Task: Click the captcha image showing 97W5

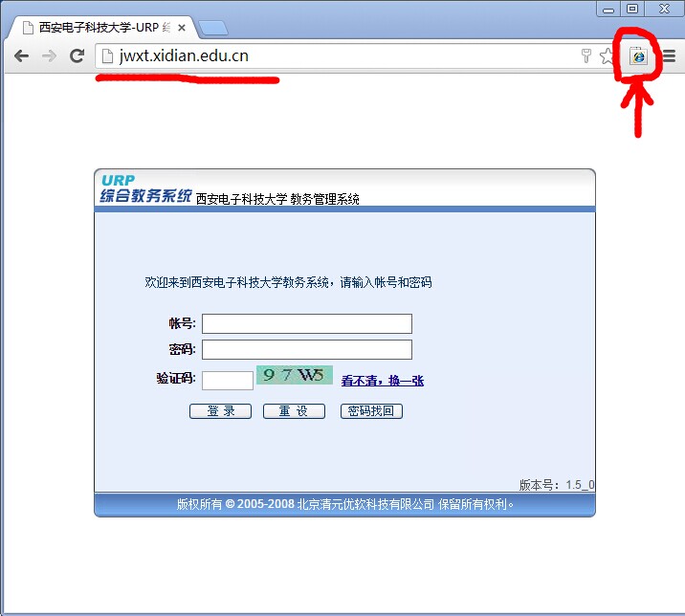Action: pyautogui.click(x=295, y=376)
